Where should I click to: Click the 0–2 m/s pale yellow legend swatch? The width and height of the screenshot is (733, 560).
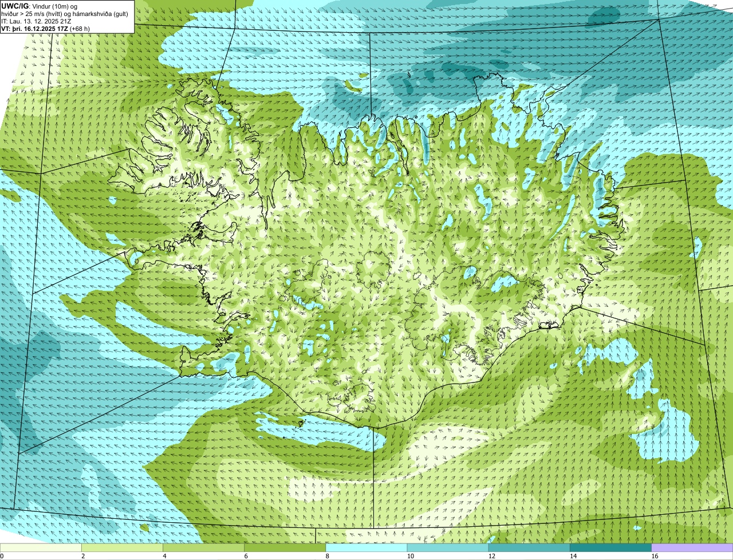[x=41, y=548]
